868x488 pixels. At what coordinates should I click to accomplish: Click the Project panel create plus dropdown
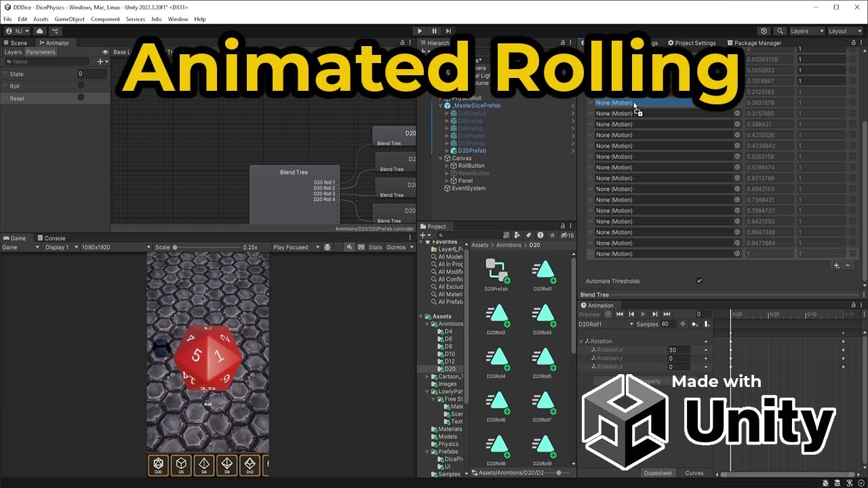pos(425,235)
